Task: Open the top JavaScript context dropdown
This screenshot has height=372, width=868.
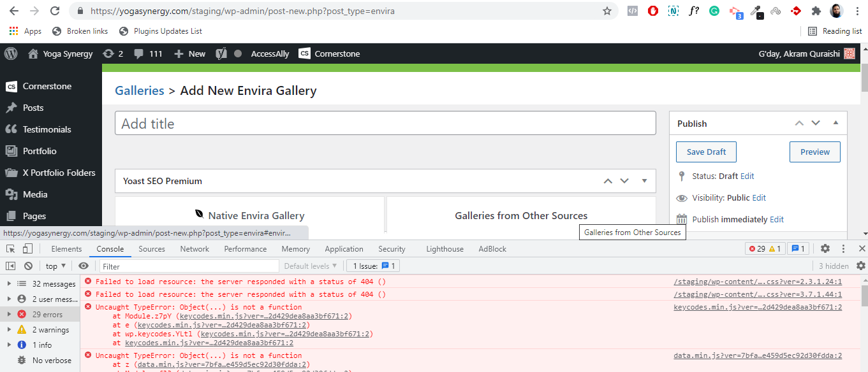Action: [55, 266]
